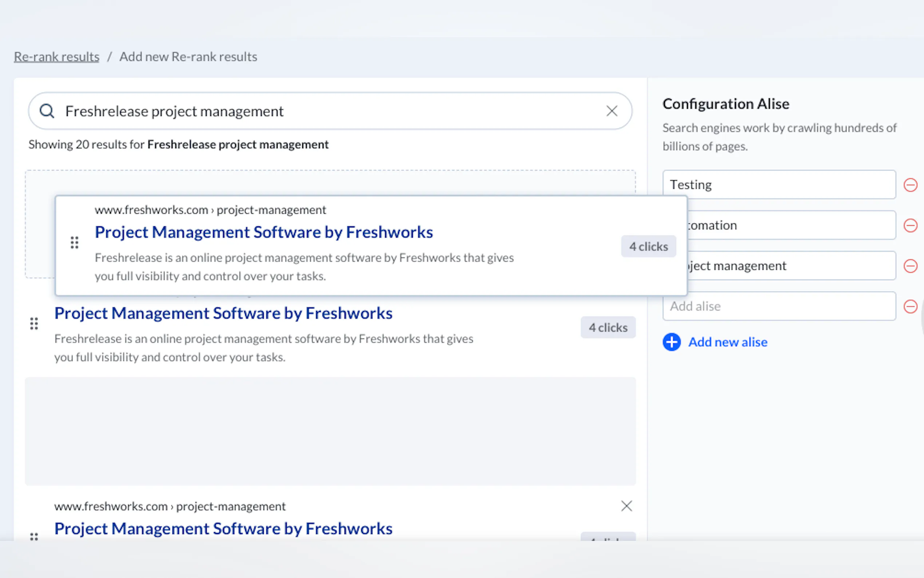Click the blue plus circle icon
This screenshot has width=924, height=578.
coord(672,342)
